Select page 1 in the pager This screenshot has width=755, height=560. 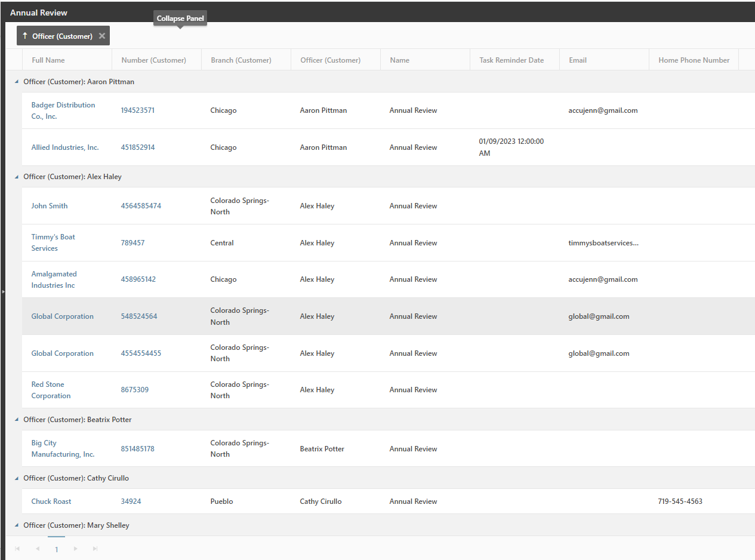[x=57, y=549]
